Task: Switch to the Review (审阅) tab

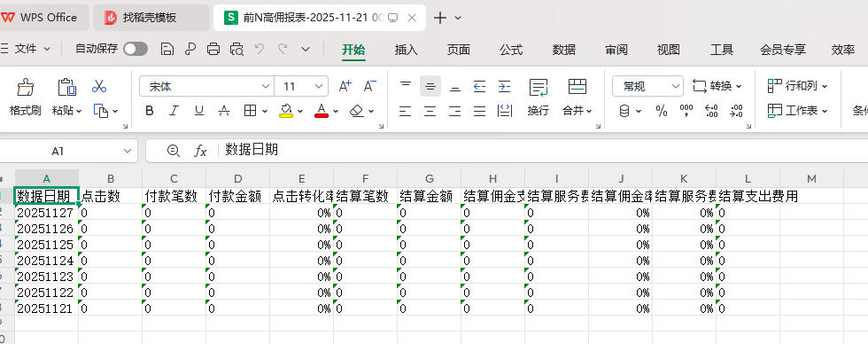Action: pyautogui.click(x=616, y=50)
